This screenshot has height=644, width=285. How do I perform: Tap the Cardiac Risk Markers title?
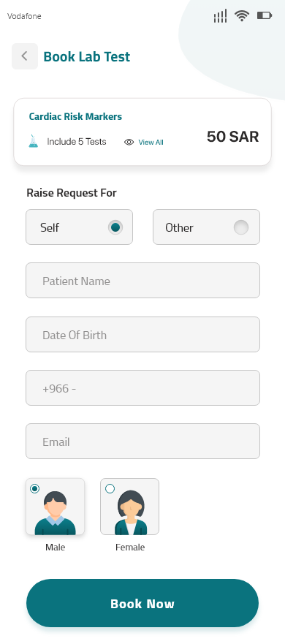click(75, 117)
